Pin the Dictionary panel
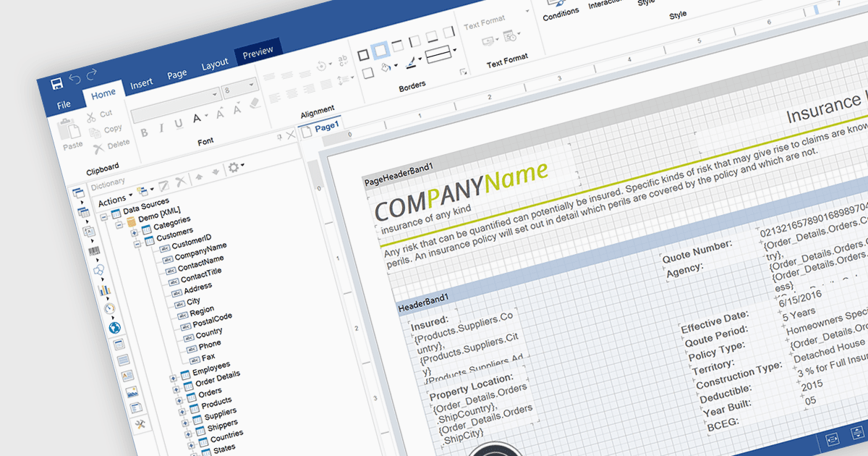Viewport: 868px width, 456px height. 280,137
